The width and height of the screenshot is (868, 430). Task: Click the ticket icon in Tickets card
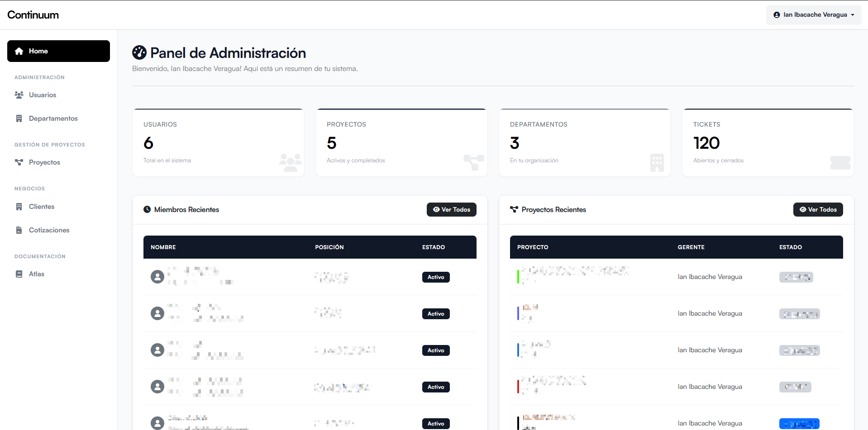click(840, 163)
